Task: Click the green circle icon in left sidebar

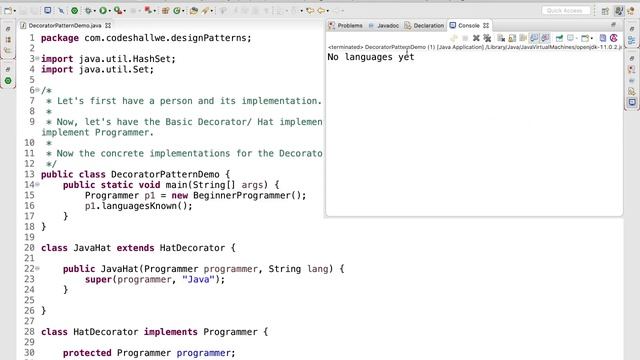Action: tap(8, 81)
